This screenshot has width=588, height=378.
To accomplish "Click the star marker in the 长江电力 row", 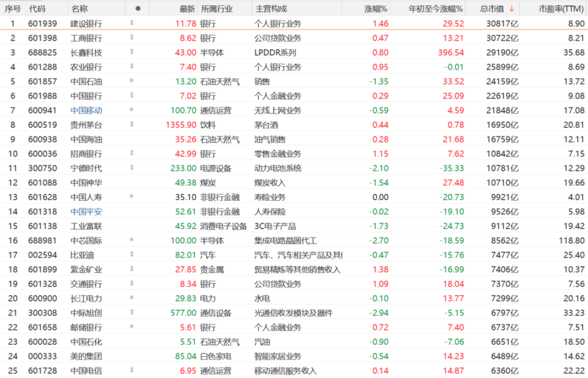I will pyautogui.click(x=132, y=298).
